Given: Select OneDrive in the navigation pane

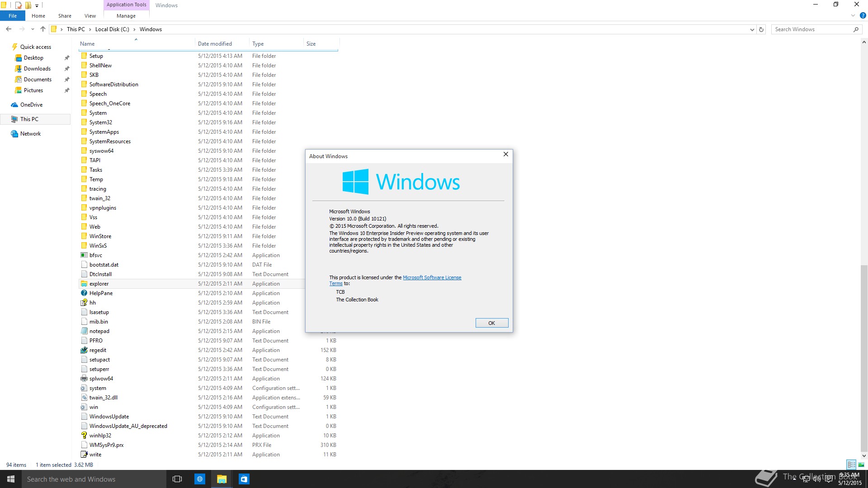Looking at the screenshot, I should click(x=31, y=105).
